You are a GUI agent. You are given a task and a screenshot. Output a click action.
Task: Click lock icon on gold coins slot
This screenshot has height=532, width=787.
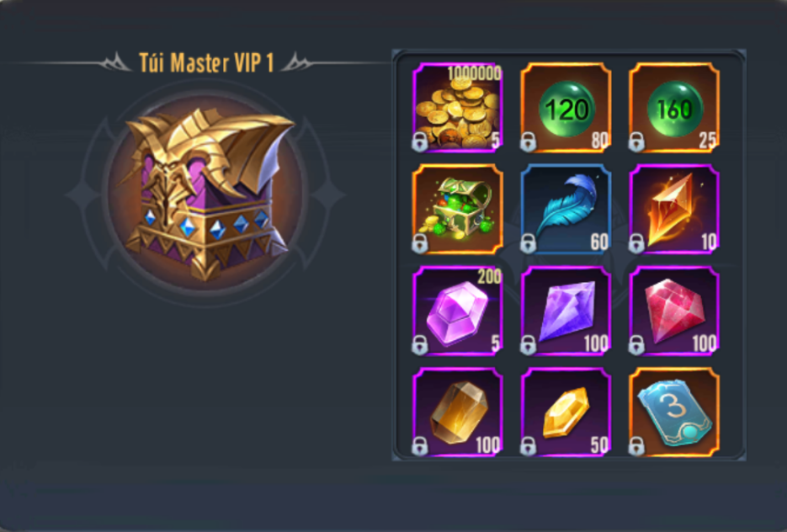(420, 142)
